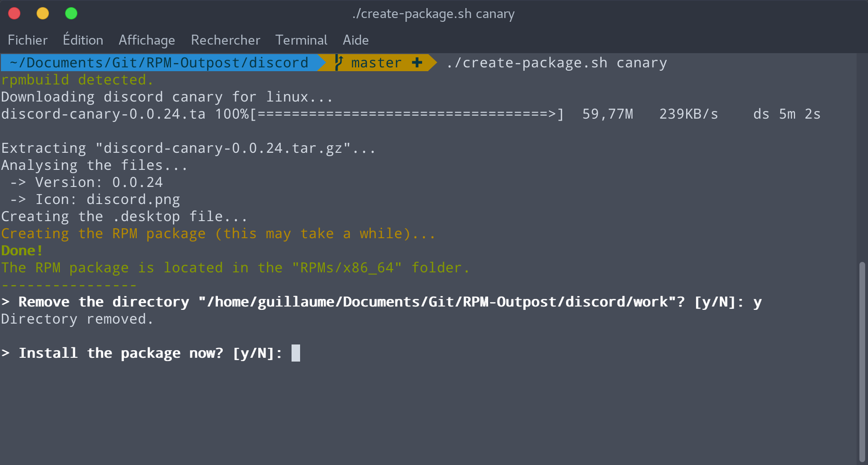
Task: Click the arrow before "Remove the directory"
Action: click(x=6, y=302)
